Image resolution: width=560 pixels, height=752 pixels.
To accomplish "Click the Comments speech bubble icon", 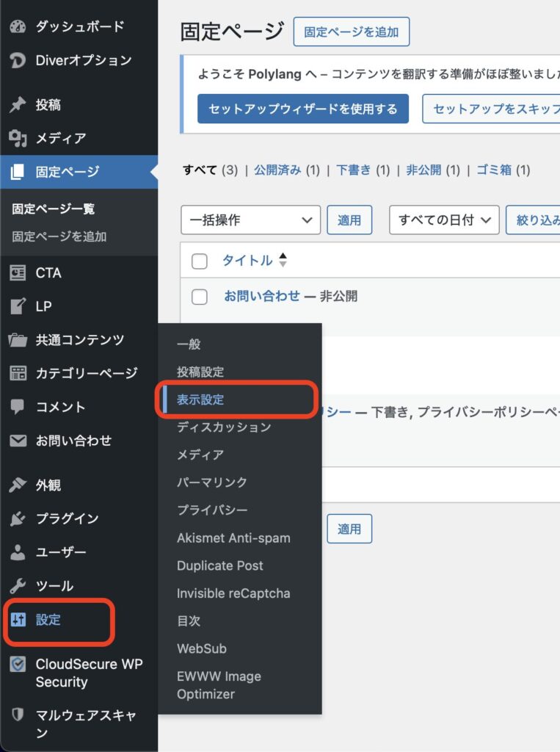I will point(18,407).
